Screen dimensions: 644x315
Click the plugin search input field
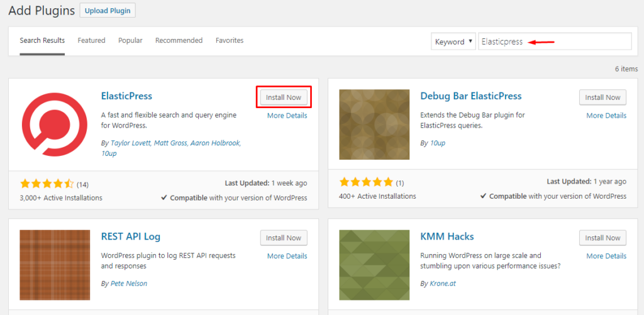[x=555, y=41]
